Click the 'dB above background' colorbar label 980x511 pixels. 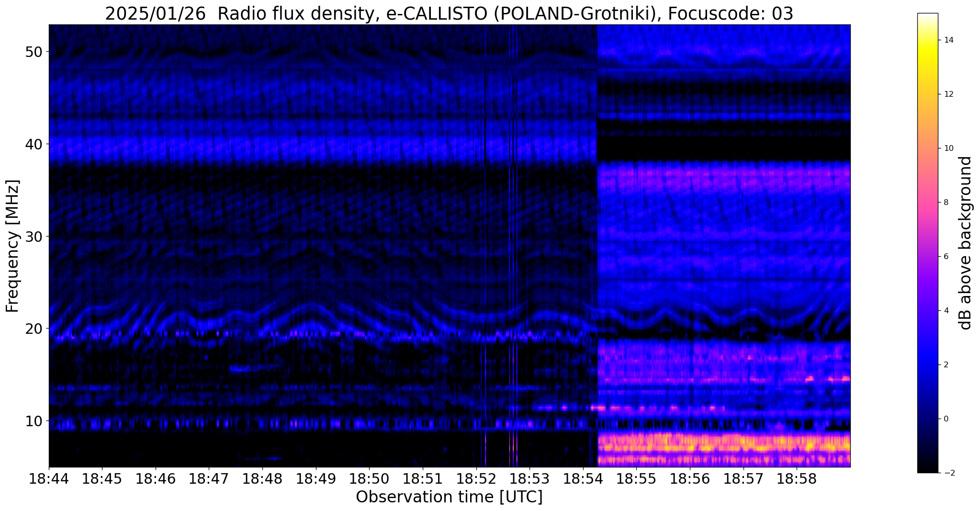click(x=966, y=243)
